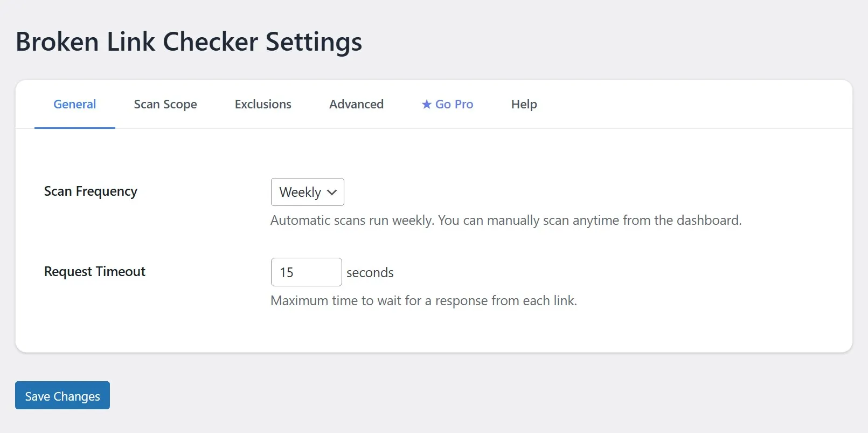868x433 pixels.
Task: Click the Request Timeout label
Action: [x=95, y=271]
